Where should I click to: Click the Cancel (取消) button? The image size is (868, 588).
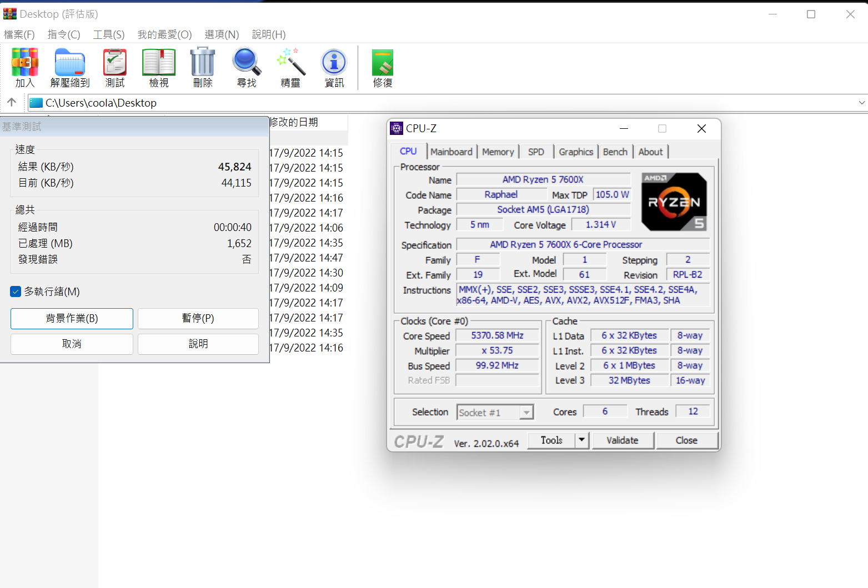click(72, 344)
